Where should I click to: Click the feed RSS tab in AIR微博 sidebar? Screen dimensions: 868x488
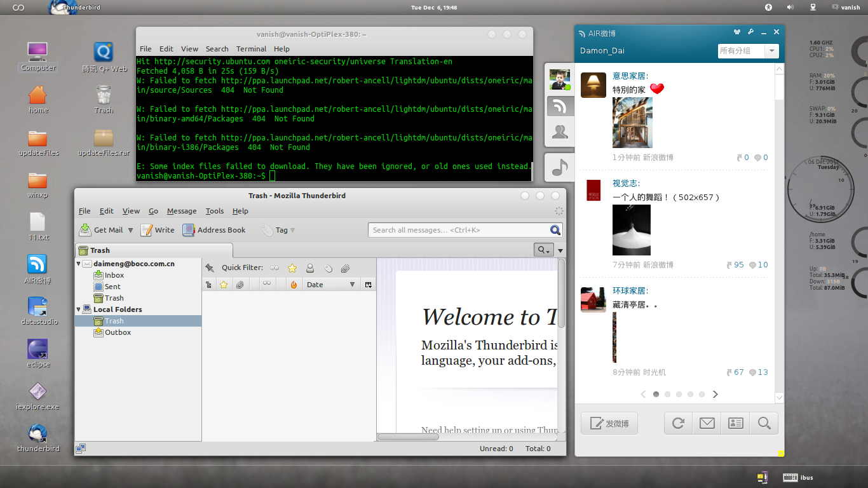tap(560, 106)
